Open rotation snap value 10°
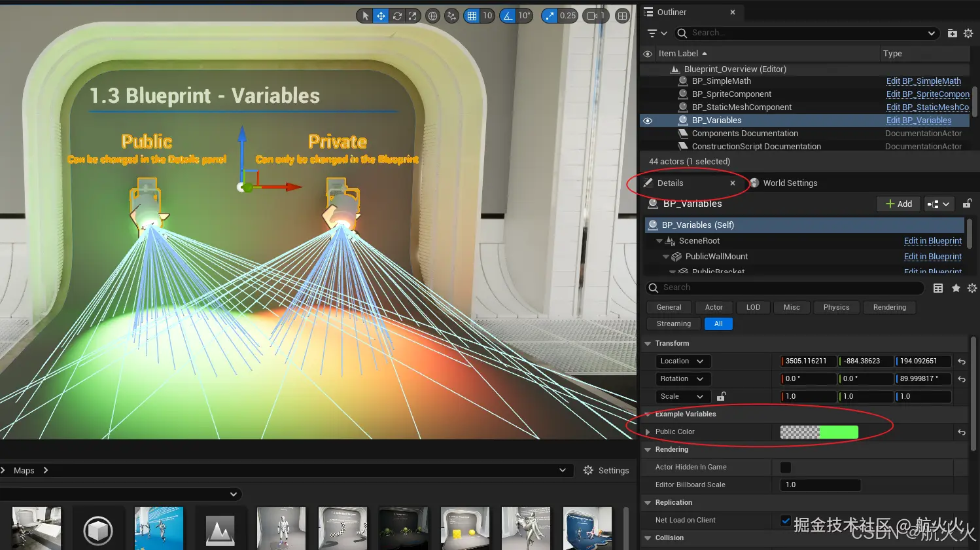 tap(524, 16)
